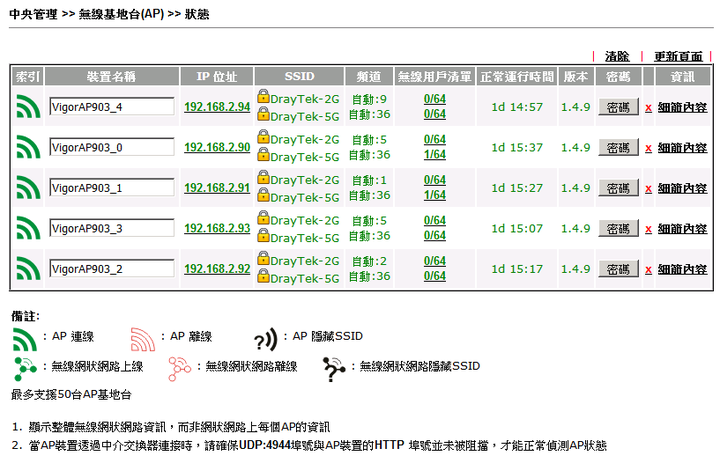This screenshot has width=720, height=456.
Task: Click the green Wi-Fi status icon for VigorAP903_2
Action: [28, 268]
